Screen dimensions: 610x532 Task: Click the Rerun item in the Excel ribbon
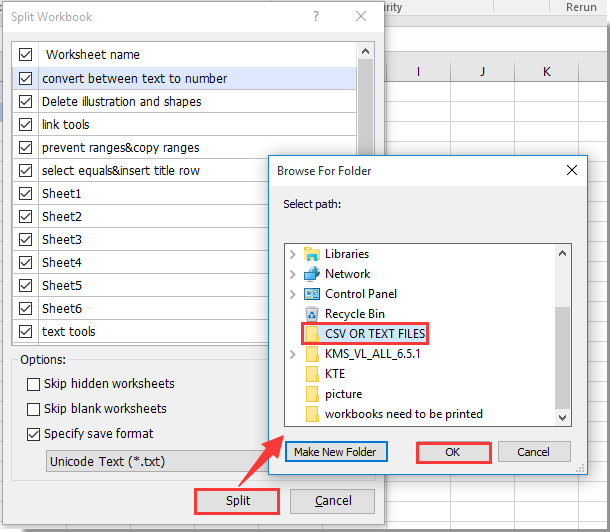coord(581,7)
